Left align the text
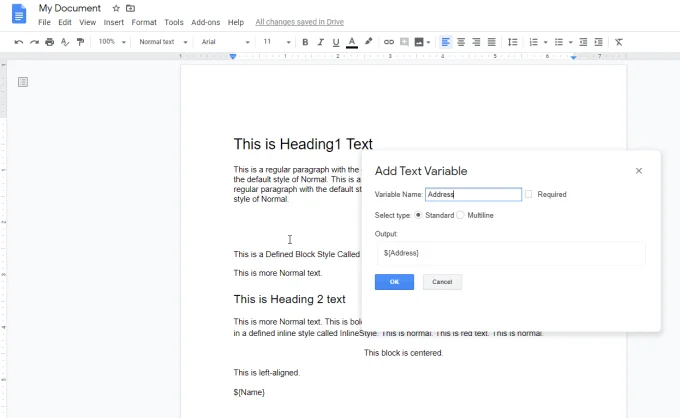This screenshot has height=418, width=680. tap(445, 42)
